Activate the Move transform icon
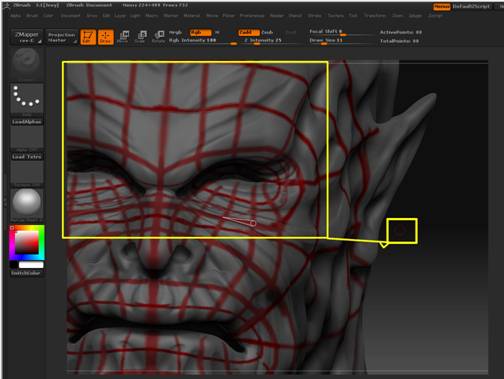The image size is (504, 379). click(x=123, y=36)
